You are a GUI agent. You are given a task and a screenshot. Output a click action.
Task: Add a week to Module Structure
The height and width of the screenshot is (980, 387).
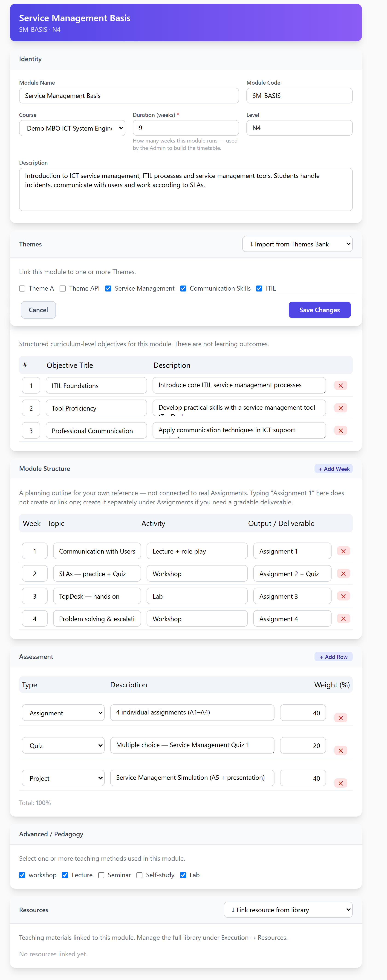pyautogui.click(x=334, y=469)
